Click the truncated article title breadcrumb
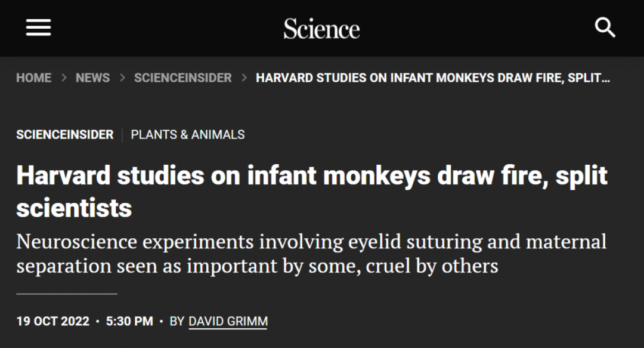 point(433,78)
